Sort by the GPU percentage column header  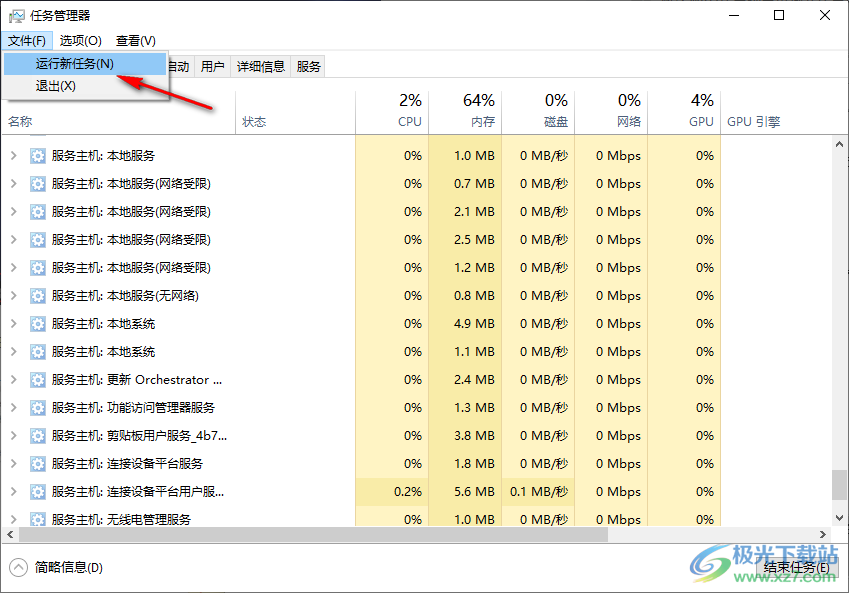[x=684, y=113]
